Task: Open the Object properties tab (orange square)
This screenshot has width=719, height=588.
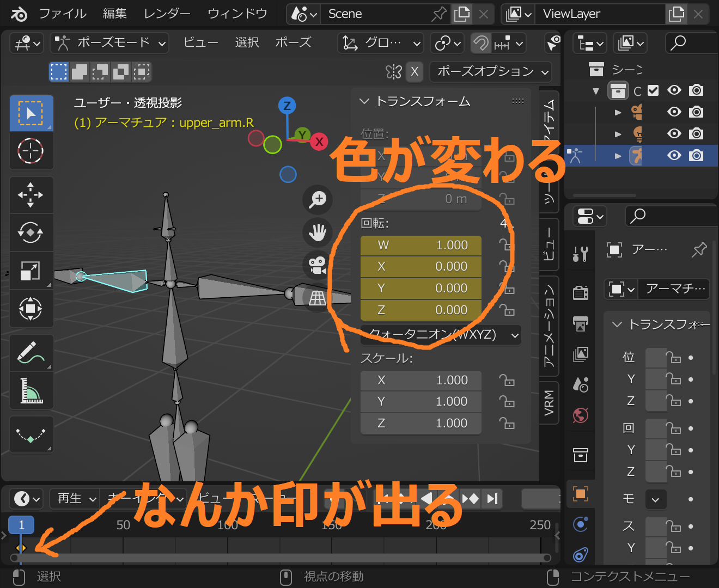Action: point(581,494)
